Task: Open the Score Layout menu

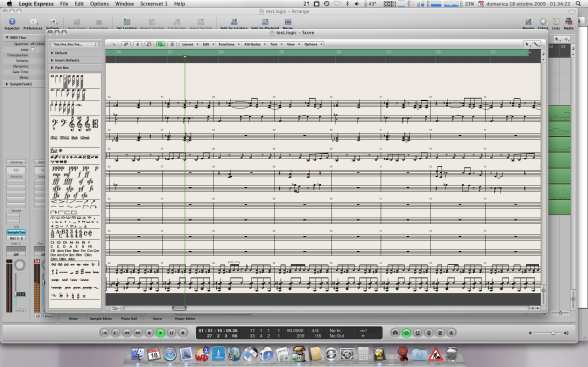Action: pos(189,44)
